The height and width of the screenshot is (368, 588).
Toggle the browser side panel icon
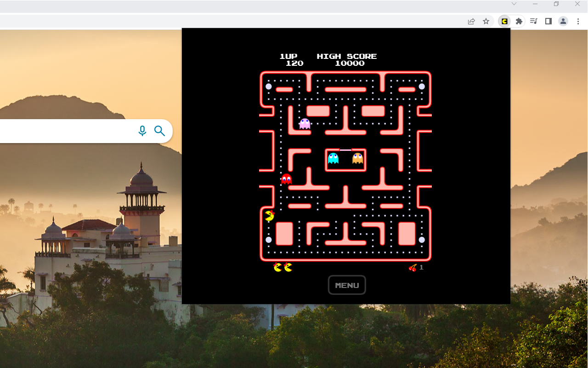(x=548, y=21)
